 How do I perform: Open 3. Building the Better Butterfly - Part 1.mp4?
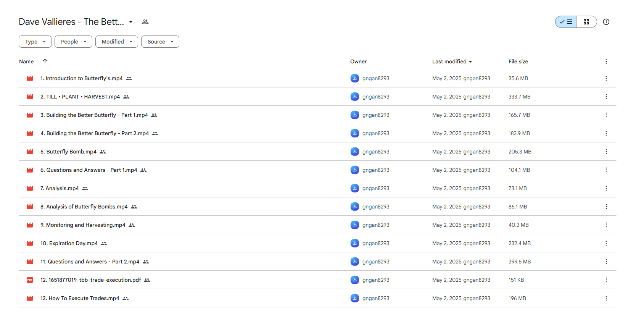click(94, 115)
